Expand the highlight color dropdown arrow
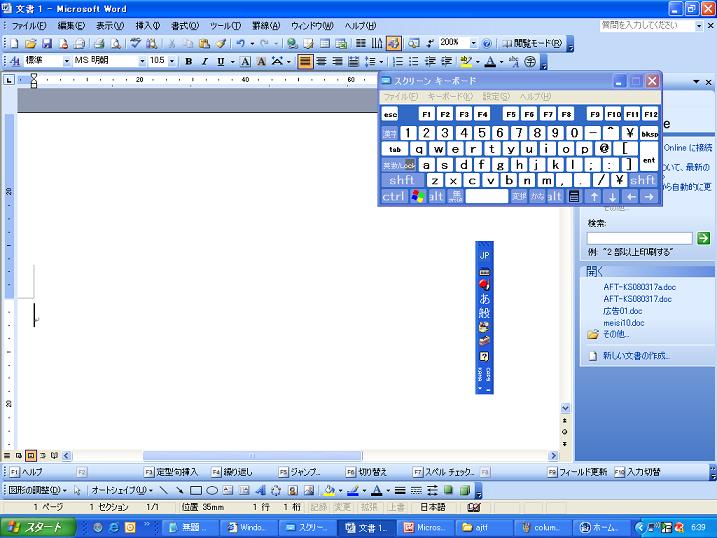This screenshot has width=717, height=538. point(477,61)
